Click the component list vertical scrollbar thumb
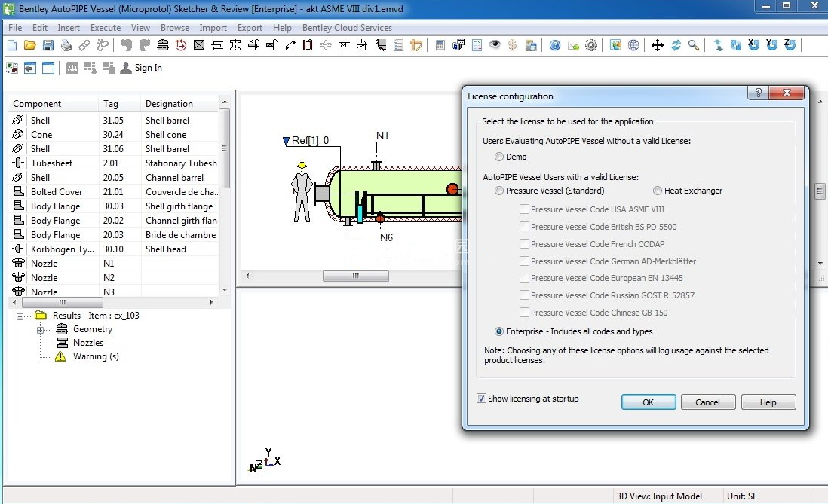This screenshot has height=504, width=828. tap(225, 148)
